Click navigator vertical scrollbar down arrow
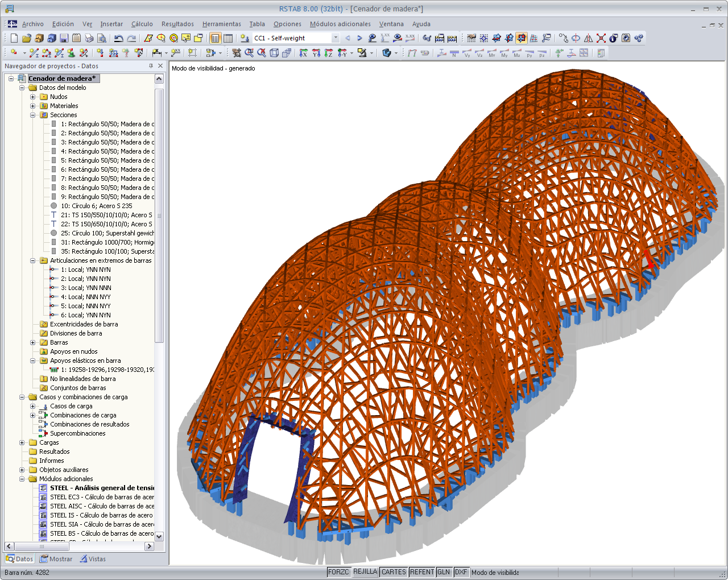 tap(159, 536)
